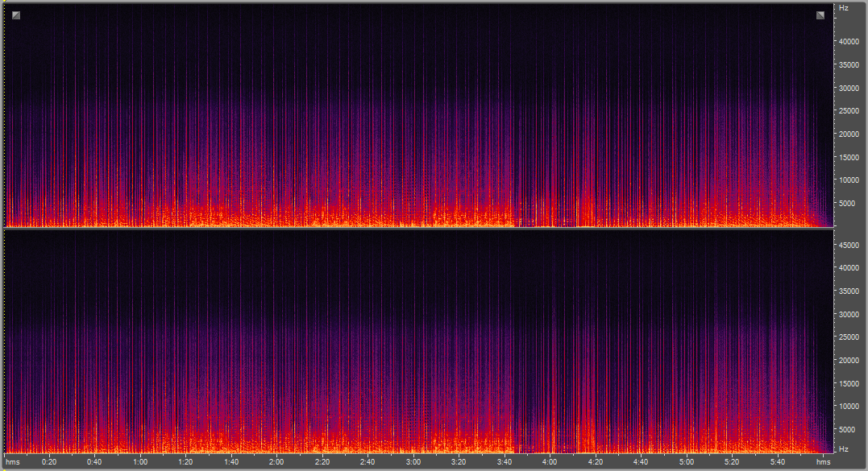The height and width of the screenshot is (471, 868).
Task: Click the Hz label at bottom of frequency scale
Action: pos(844,448)
